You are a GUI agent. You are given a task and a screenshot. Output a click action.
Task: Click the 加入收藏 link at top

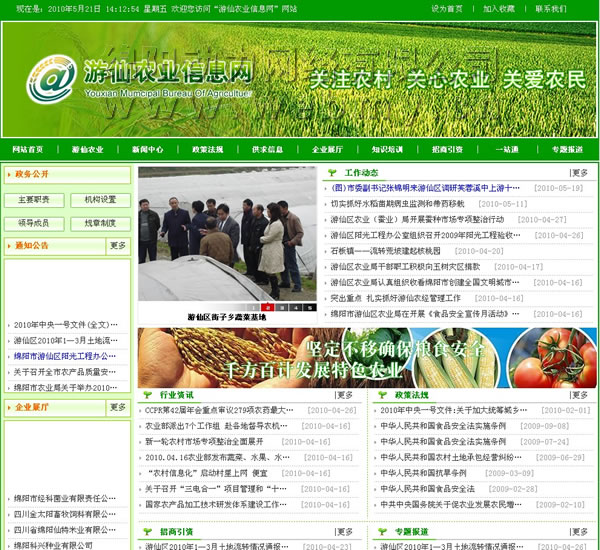(x=499, y=8)
